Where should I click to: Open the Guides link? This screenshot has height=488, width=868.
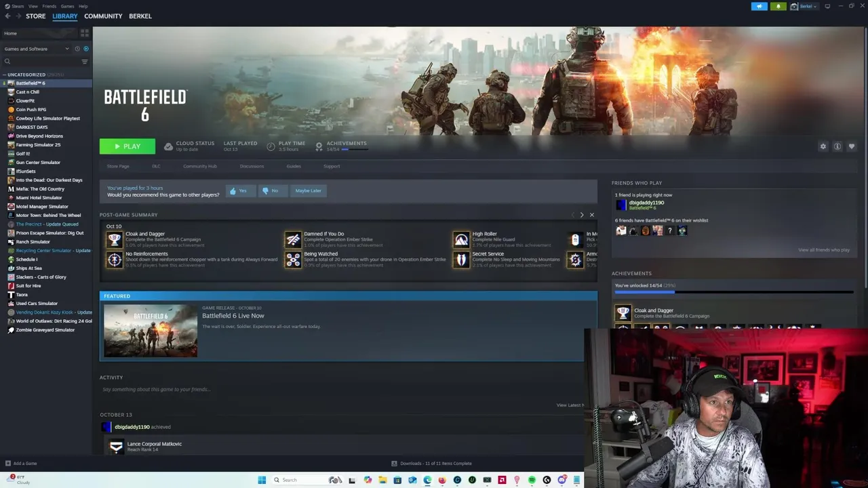click(x=294, y=166)
